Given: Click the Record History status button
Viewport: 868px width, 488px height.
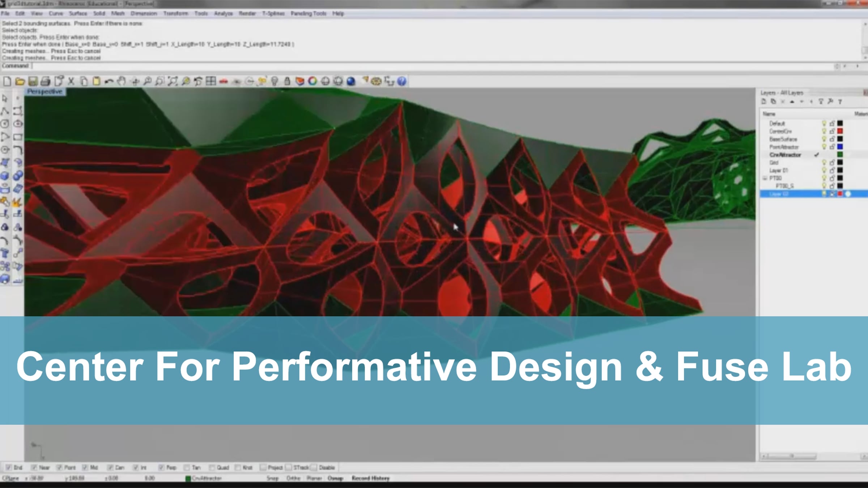Looking at the screenshot, I should click(370, 478).
